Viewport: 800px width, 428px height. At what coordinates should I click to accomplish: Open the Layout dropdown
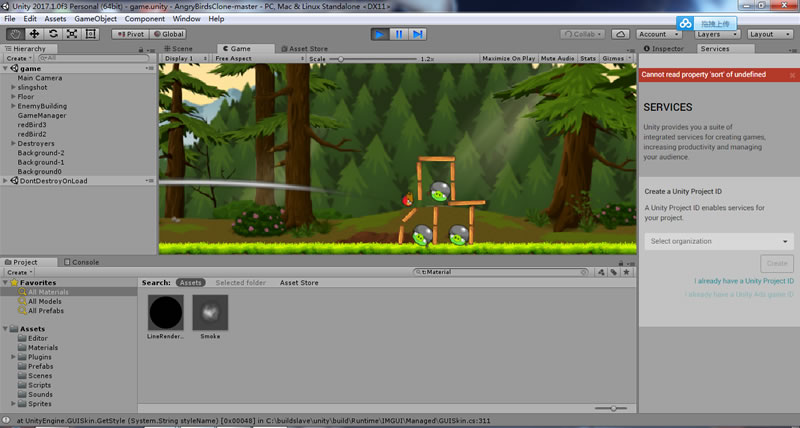pos(769,34)
